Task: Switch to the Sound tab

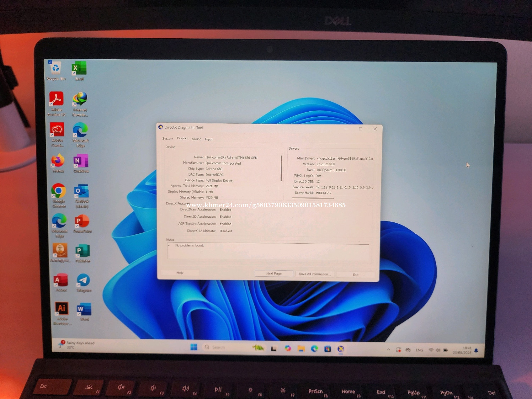Action: (x=196, y=139)
